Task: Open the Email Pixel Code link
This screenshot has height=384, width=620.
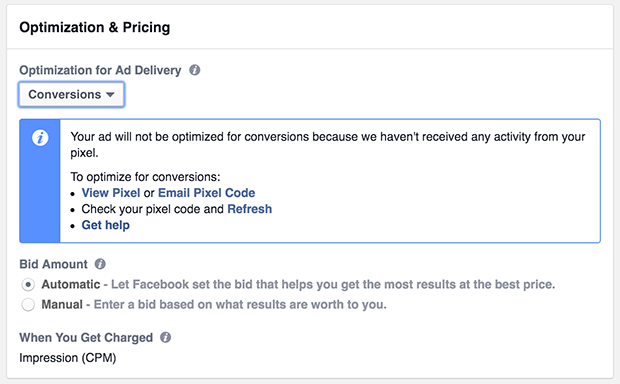Action: pos(206,193)
